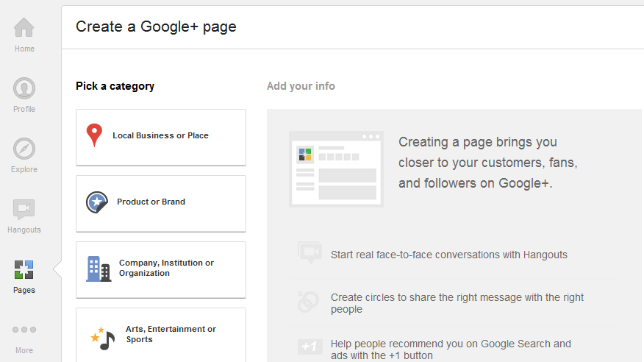Pick Arts, Entertainment or Sports category
Viewport: 644px width, 362px height.
(161, 335)
